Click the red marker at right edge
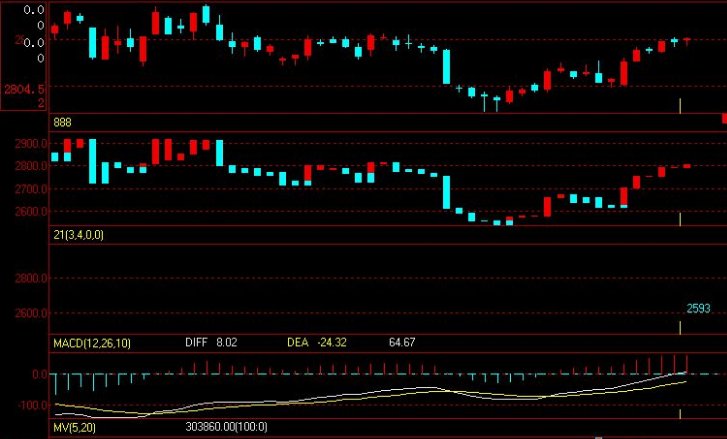 pyautogui.click(x=723, y=119)
